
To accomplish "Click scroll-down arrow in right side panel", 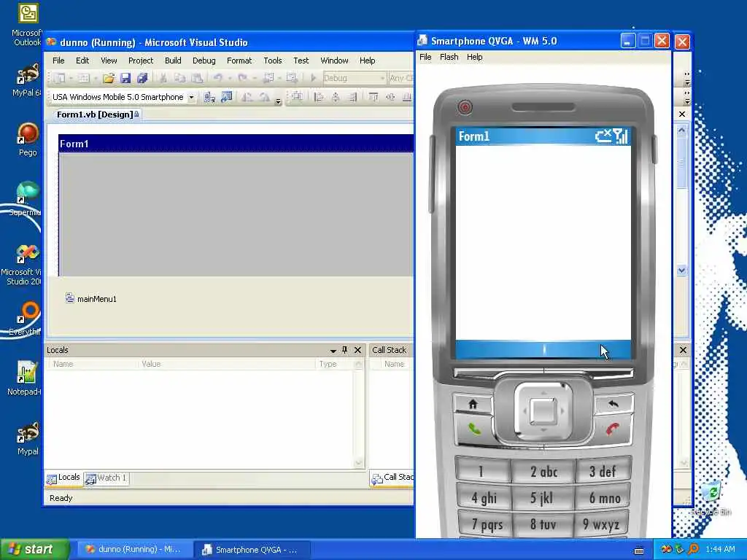I will 682,271.
